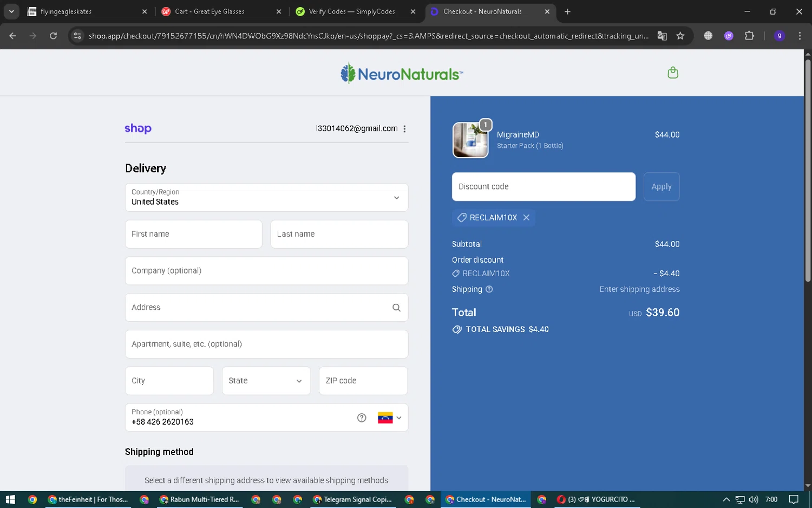Image resolution: width=812 pixels, height=508 pixels.
Task: Translate this page icon
Action: (662, 36)
